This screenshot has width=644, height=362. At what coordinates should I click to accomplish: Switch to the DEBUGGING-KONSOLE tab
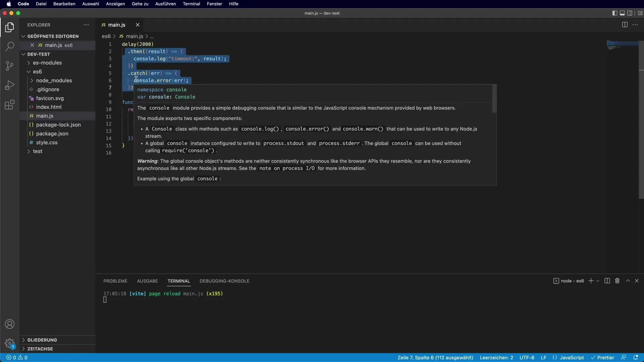(x=224, y=281)
